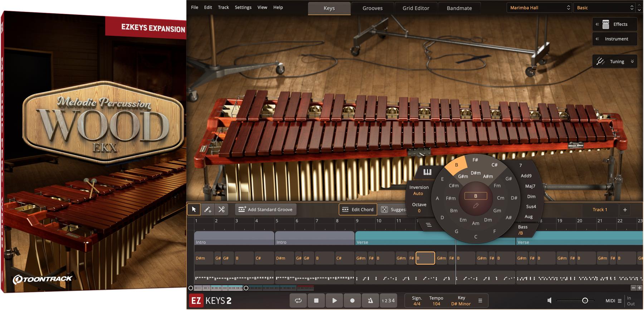The width and height of the screenshot is (644, 310).
Task: Add a new track with plus button
Action: tap(625, 210)
